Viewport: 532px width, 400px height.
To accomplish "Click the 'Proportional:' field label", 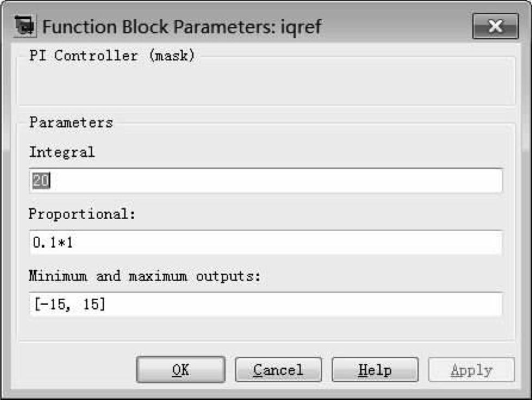I will pos(81,214).
